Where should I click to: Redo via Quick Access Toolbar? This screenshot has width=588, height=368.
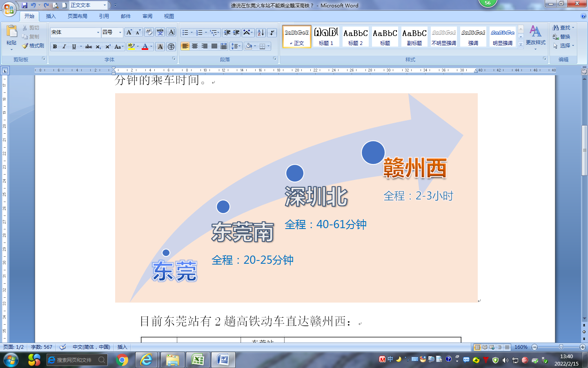(x=46, y=5)
